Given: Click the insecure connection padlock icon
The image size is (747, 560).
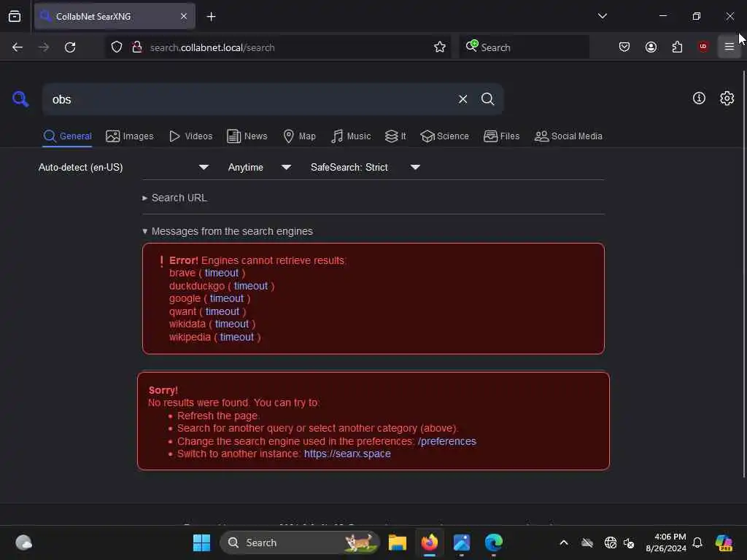Looking at the screenshot, I should pyautogui.click(x=136, y=47).
